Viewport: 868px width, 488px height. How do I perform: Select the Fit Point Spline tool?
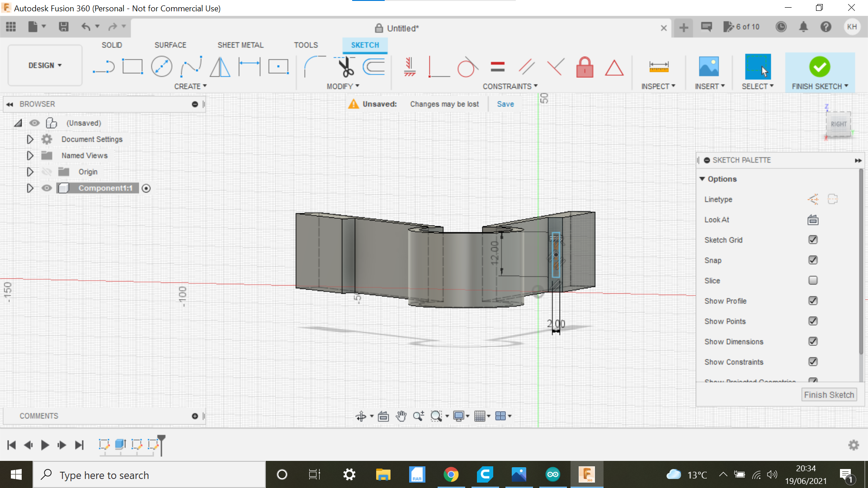[191, 66]
